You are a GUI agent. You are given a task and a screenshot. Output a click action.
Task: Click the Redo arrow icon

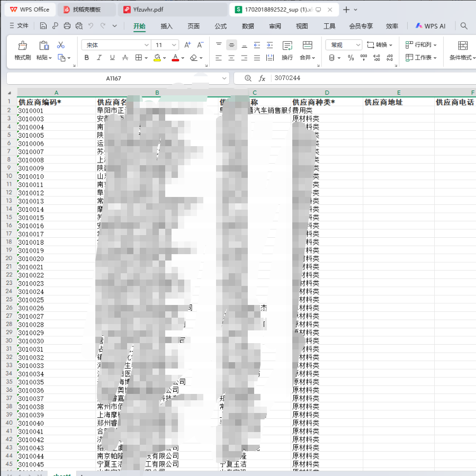[x=103, y=26]
